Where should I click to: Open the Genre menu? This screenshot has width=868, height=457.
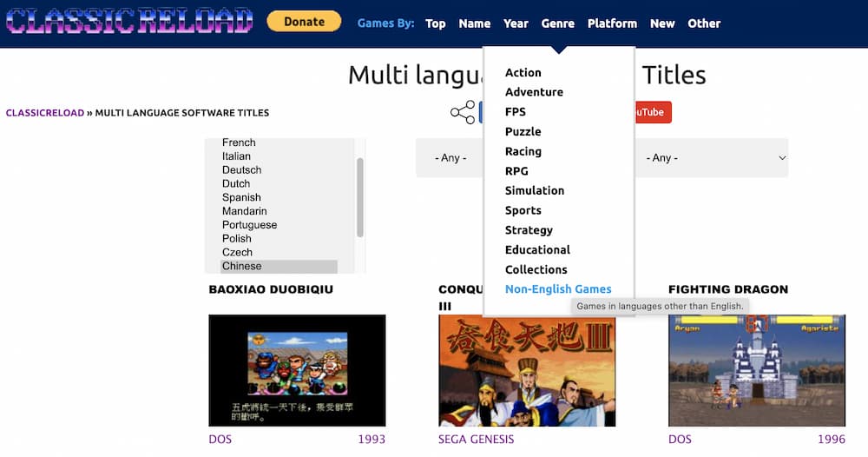click(x=558, y=23)
